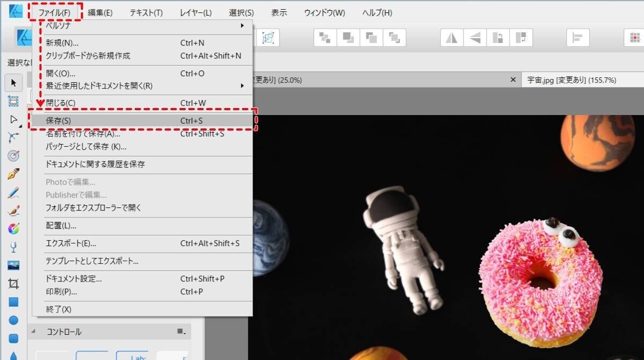Select the Node tool

pos(13,119)
